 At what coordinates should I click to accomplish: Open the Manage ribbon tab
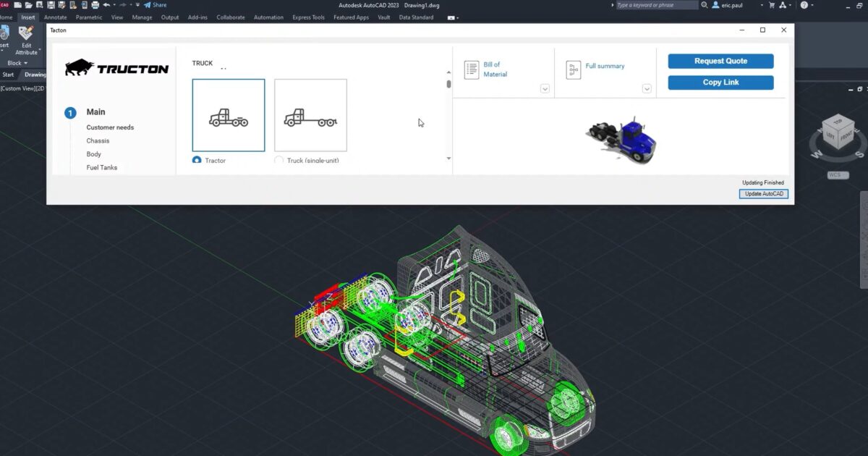[142, 17]
